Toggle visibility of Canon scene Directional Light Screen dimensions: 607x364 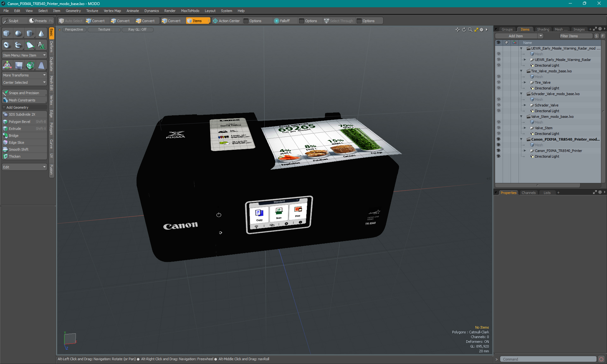[x=499, y=156]
